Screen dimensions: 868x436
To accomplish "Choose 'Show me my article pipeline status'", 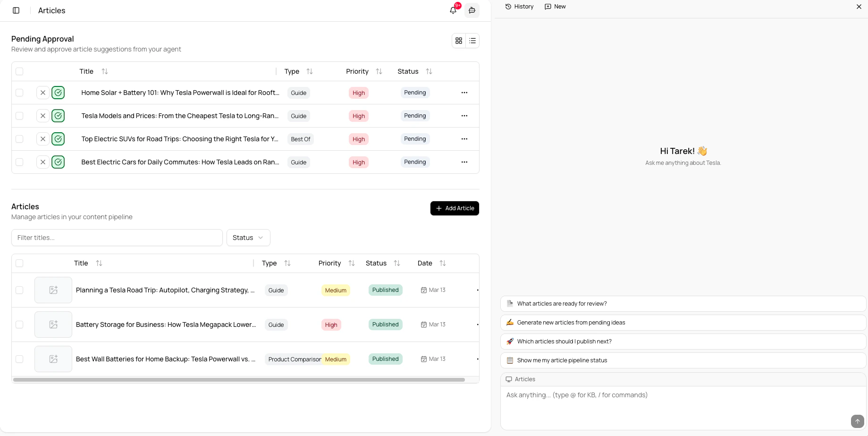I will click(x=683, y=360).
